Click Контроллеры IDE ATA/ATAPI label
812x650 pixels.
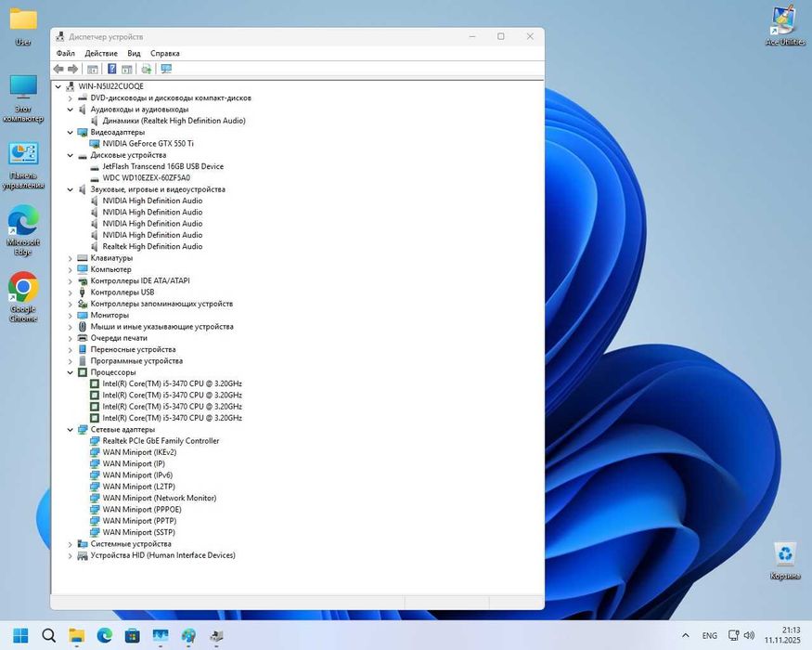click(140, 281)
